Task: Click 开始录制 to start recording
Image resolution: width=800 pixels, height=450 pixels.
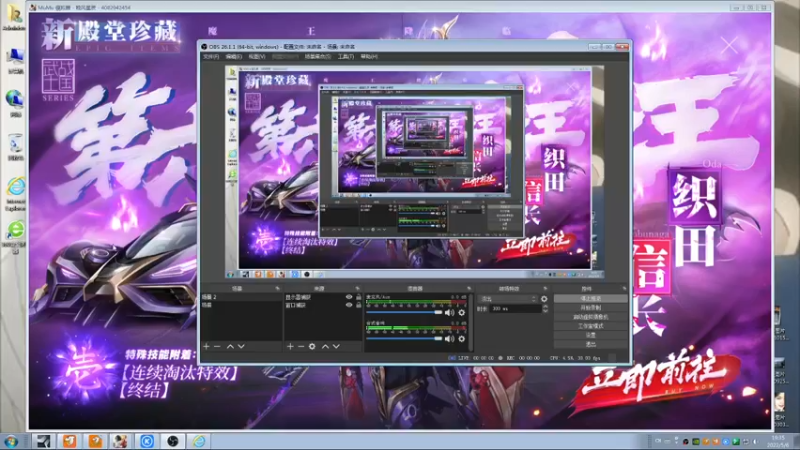Action: click(591, 308)
